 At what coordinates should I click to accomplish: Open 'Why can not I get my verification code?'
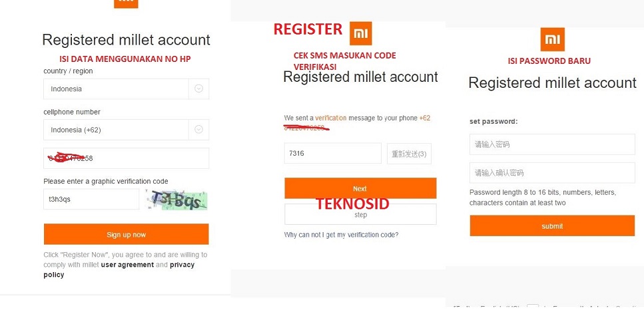coord(341,235)
